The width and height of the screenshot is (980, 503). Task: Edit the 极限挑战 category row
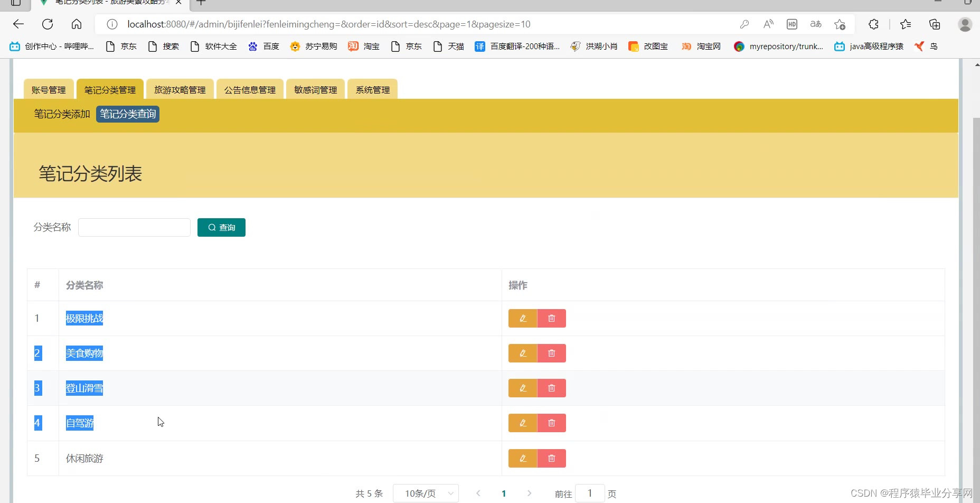[523, 318]
